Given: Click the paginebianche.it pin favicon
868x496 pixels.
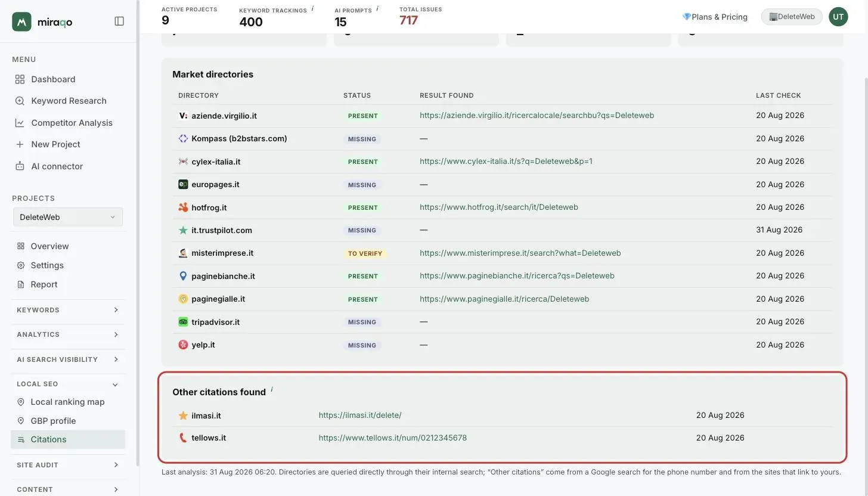Looking at the screenshot, I should click(x=183, y=276).
